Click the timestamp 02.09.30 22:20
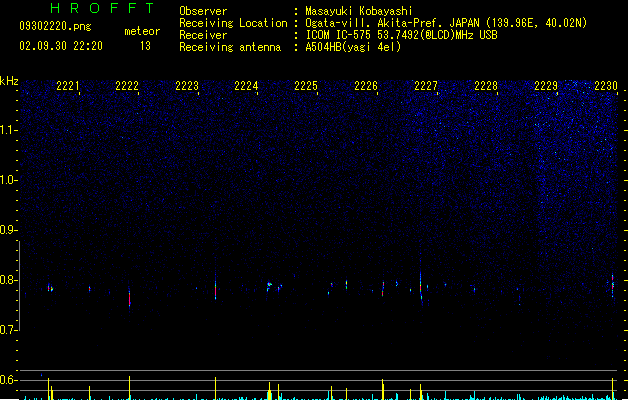Image resolution: width=629 pixels, height=400 pixels. pos(61,46)
